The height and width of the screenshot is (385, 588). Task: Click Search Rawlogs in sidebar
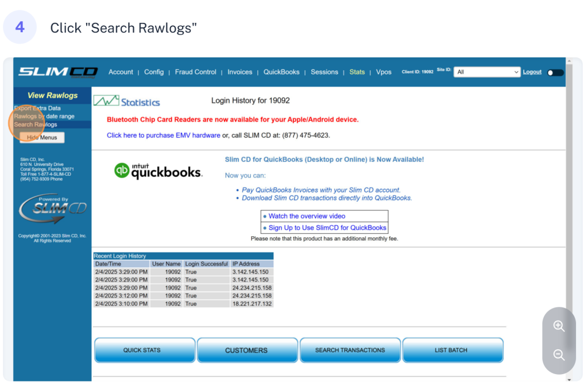coord(36,125)
